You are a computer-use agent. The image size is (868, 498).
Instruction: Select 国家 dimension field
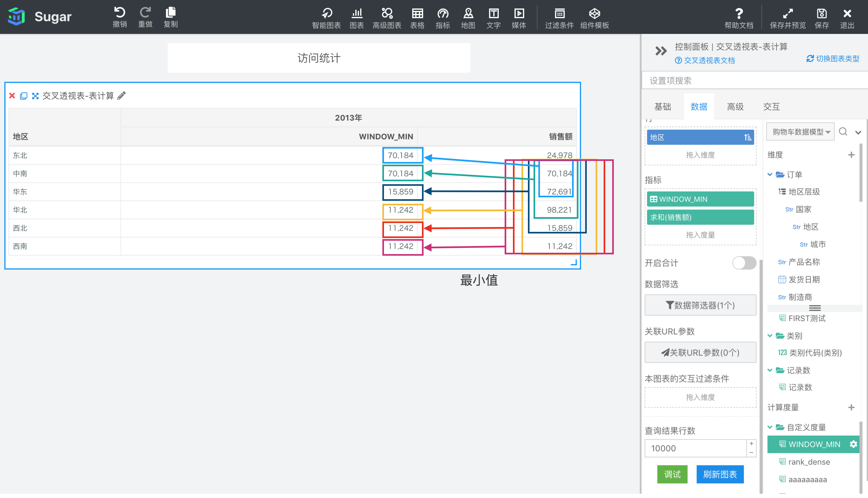coord(798,209)
